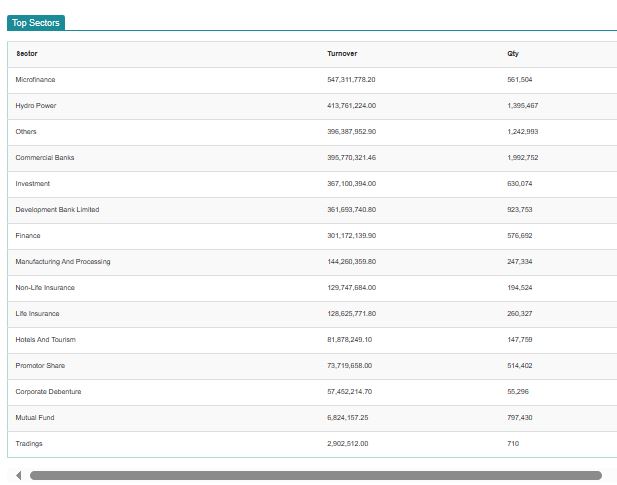
Task: Click Non-Life Insurance turnover 129,747,684.00
Action: pyautogui.click(x=351, y=288)
